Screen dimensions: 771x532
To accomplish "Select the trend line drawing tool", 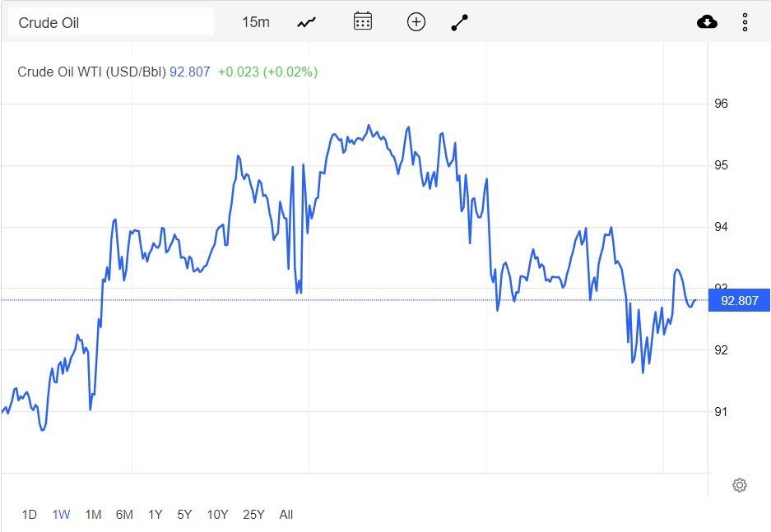I will (x=459, y=22).
